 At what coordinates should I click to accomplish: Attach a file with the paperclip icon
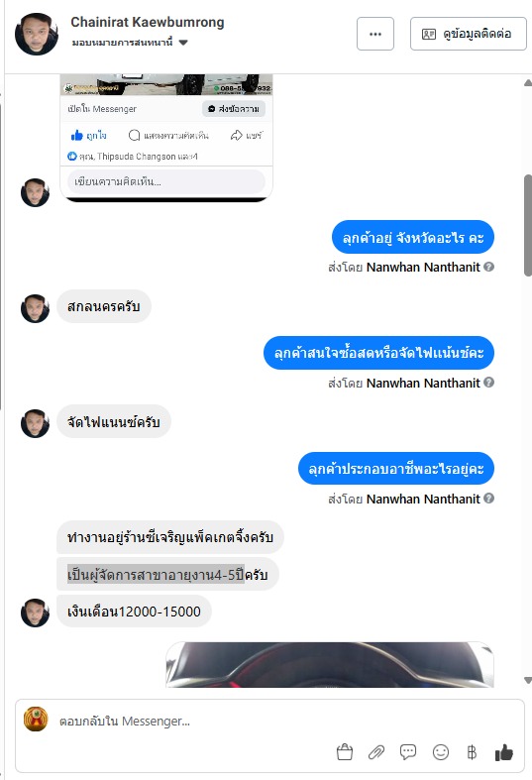point(376,751)
